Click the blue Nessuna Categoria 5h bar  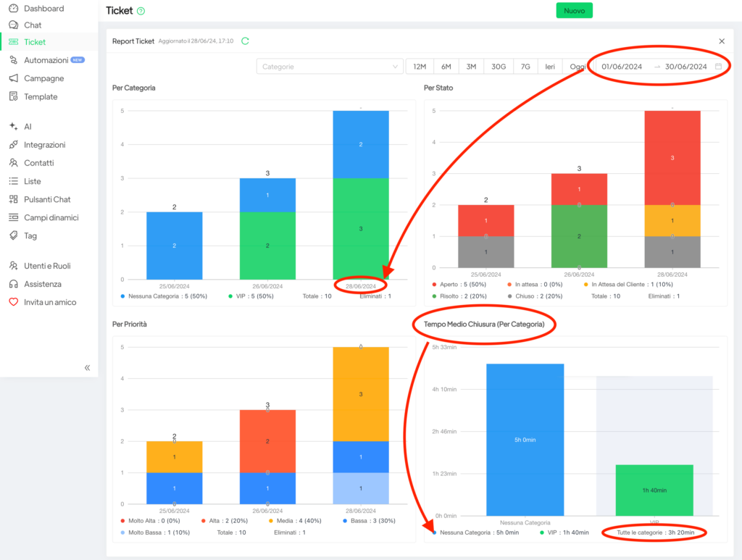[x=525, y=439]
